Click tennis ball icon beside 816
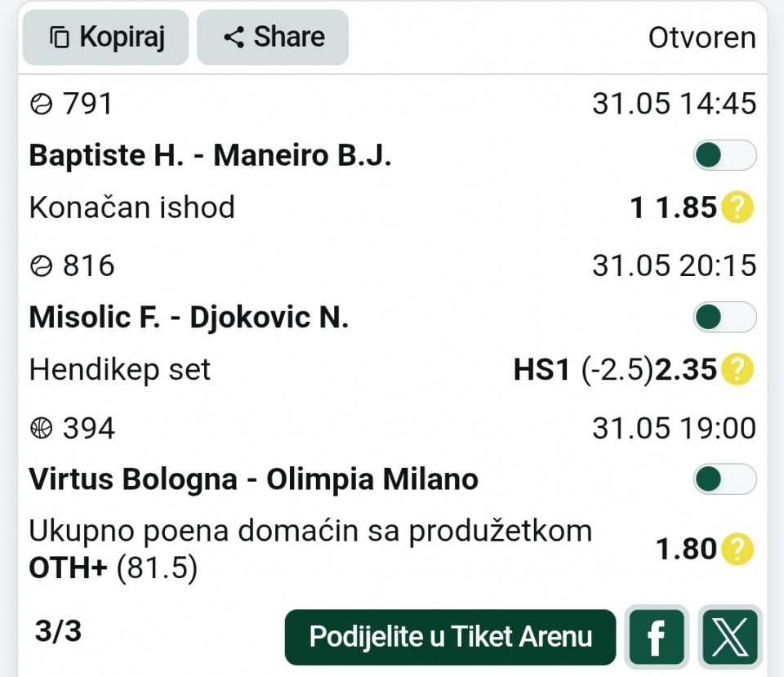 (x=41, y=265)
